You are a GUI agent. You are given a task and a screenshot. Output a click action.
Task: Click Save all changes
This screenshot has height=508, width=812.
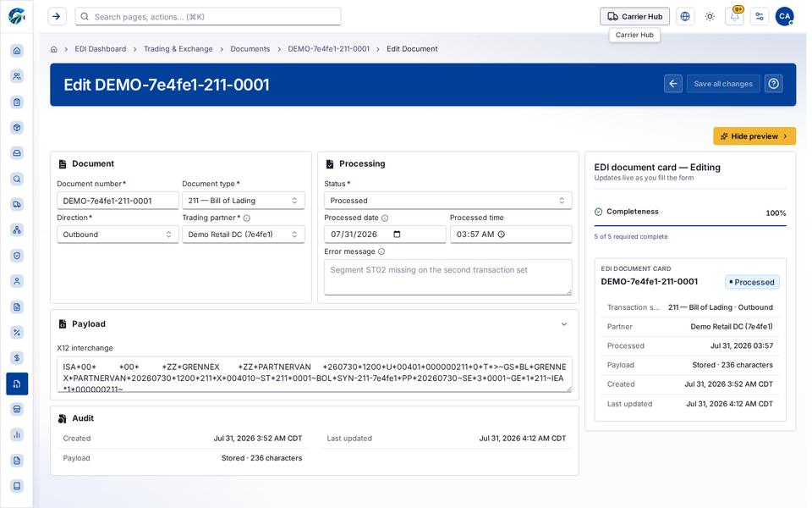723,84
